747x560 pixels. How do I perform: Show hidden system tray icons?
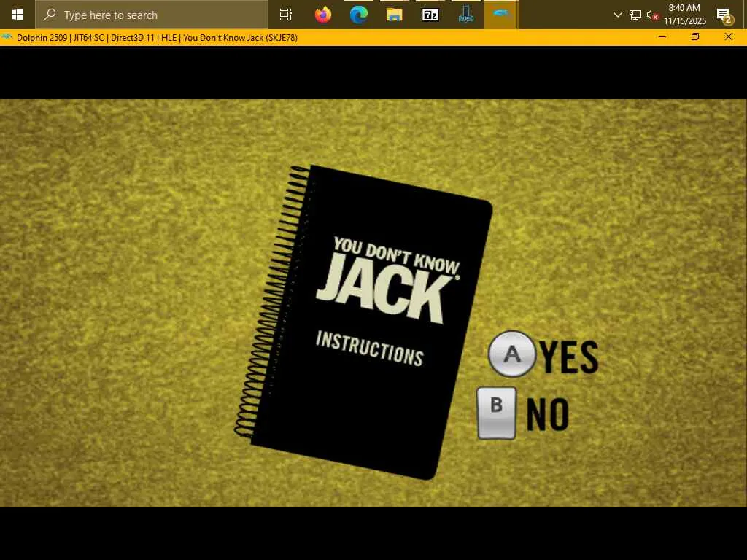click(x=617, y=15)
